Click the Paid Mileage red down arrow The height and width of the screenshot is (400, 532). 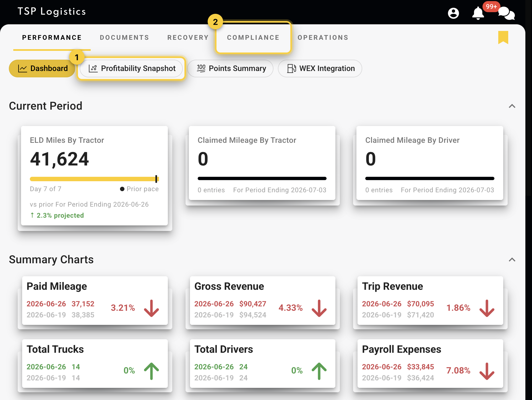tap(152, 308)
